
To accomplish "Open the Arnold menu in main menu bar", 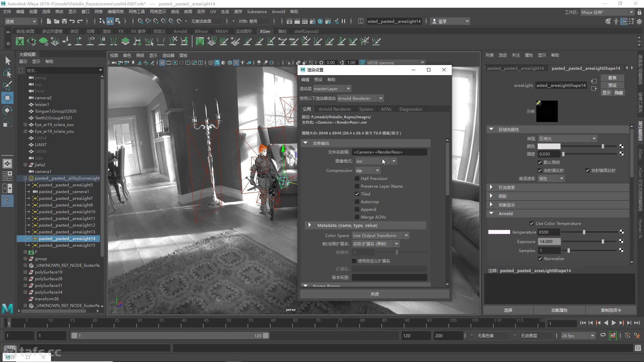I will (x=278, y=12).
